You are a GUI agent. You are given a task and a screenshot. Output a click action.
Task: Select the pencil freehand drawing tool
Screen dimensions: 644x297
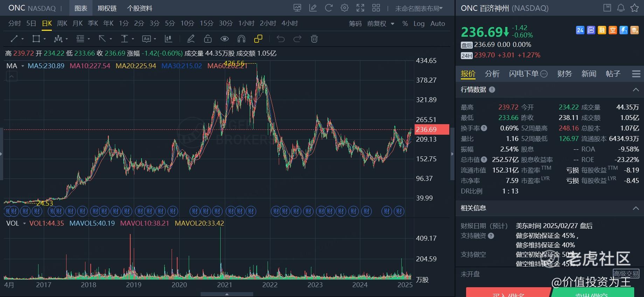191,39
